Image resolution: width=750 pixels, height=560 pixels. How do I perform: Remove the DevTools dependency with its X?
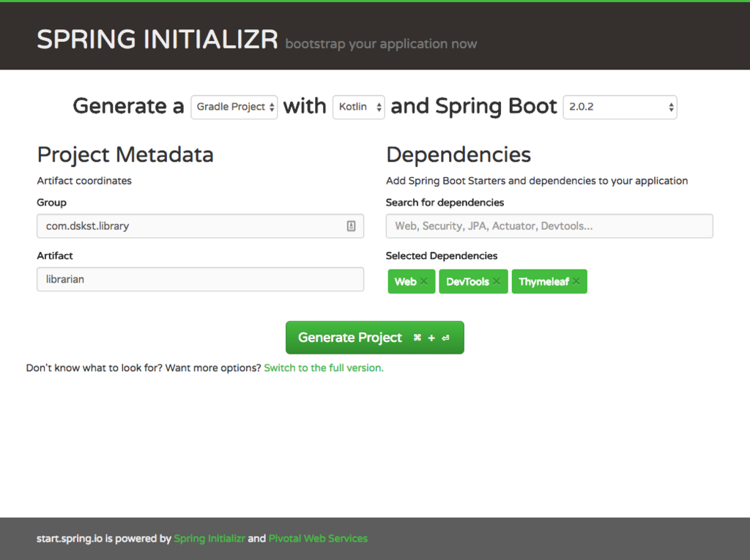click(x=497, y=281)
